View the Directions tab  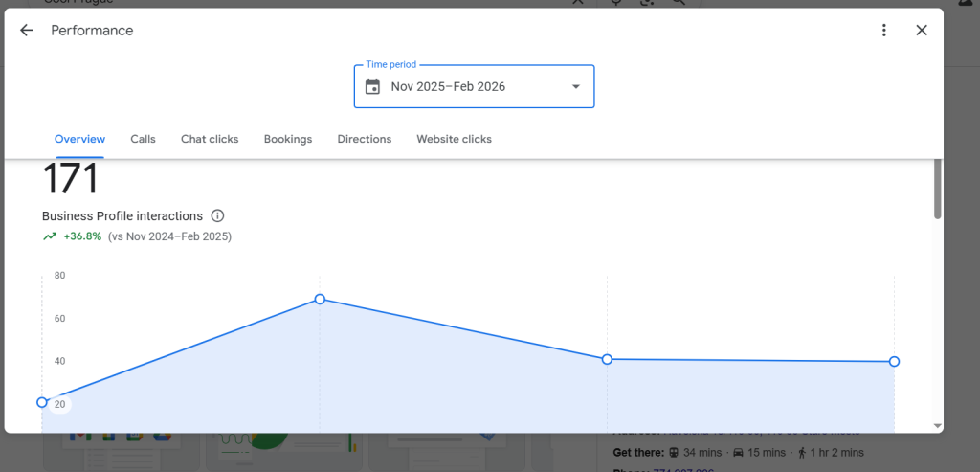pos(364,139)
